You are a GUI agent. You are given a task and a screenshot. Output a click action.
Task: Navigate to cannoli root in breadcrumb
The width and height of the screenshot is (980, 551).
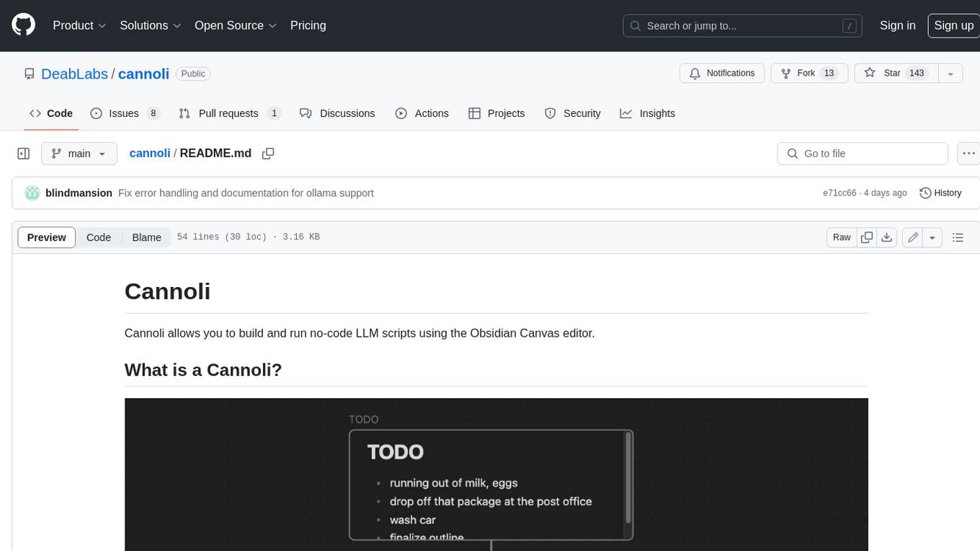150,154
